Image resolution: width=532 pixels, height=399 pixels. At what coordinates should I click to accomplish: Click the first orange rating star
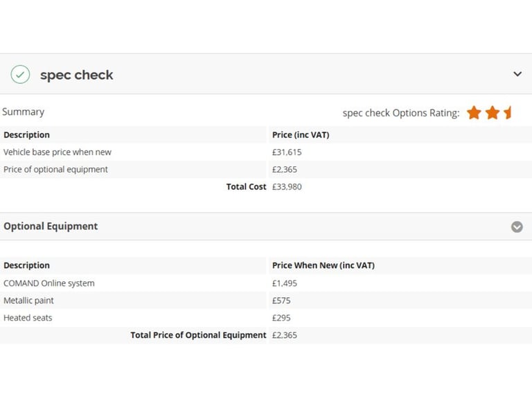[x=474, y=113]
